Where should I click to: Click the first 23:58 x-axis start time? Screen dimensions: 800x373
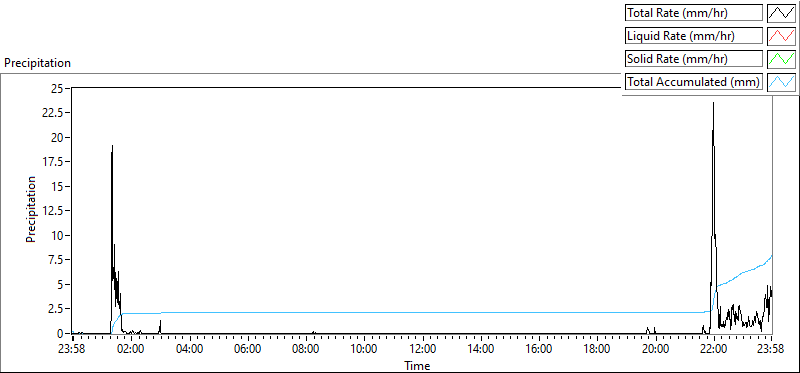[x=73, y=350]
